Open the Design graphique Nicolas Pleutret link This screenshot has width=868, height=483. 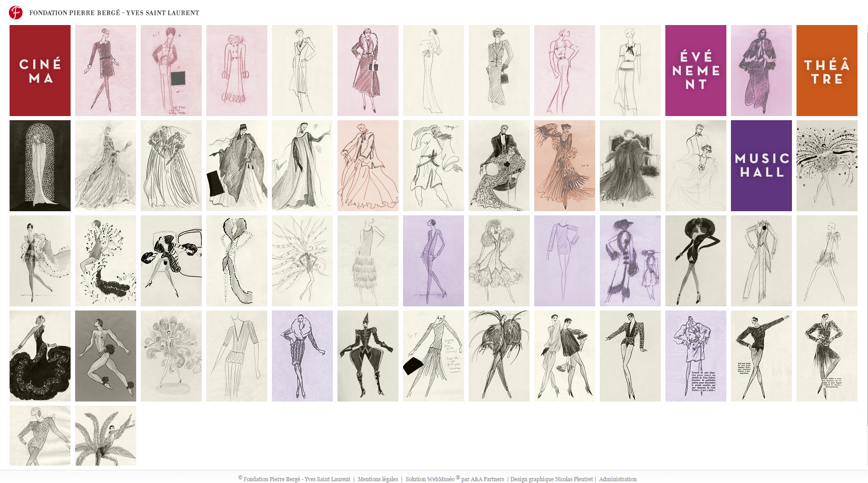tap(551, 479)
